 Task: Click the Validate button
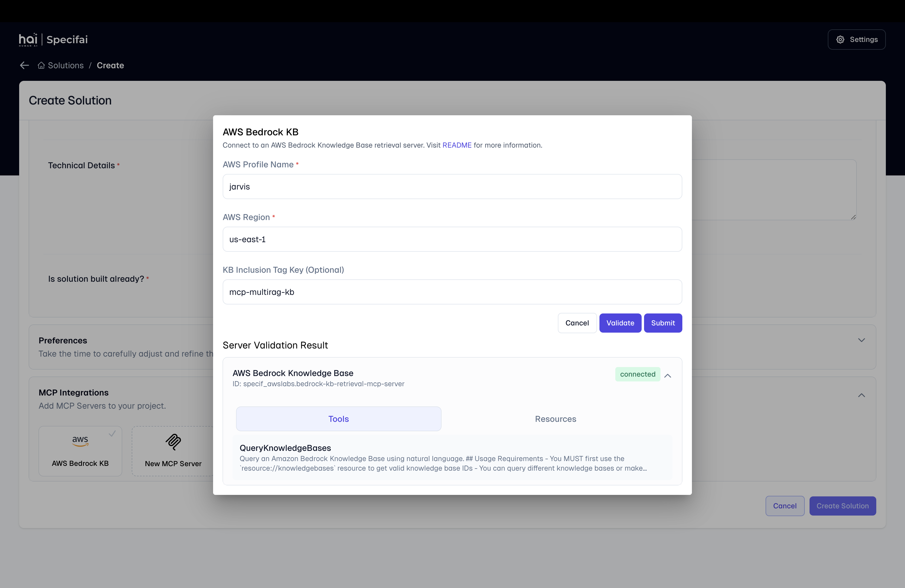click(620, 323)
